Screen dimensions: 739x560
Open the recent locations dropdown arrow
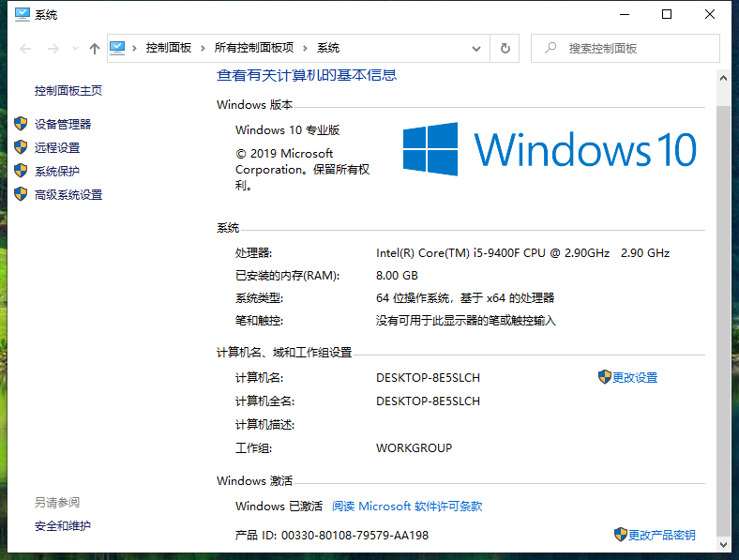74,49
